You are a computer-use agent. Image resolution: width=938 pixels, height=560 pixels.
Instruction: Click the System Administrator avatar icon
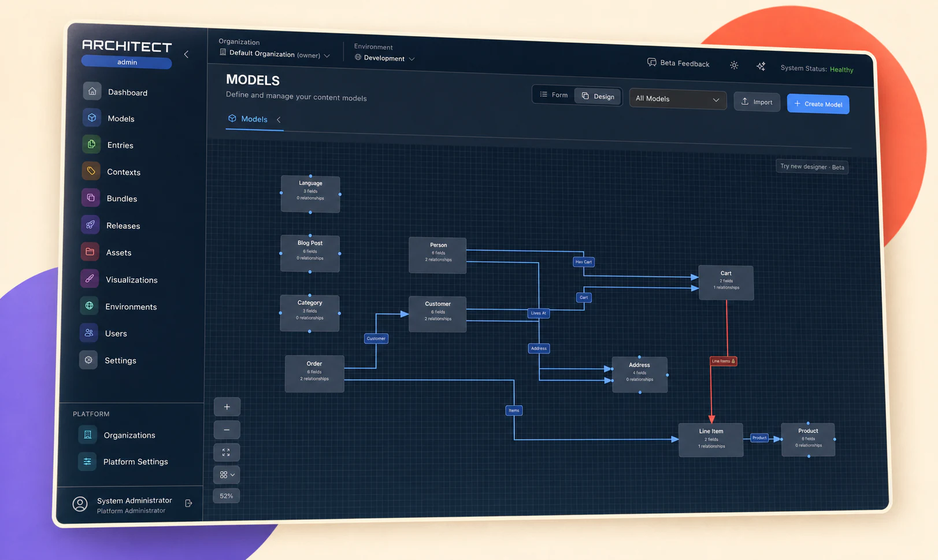coord(80,505)
